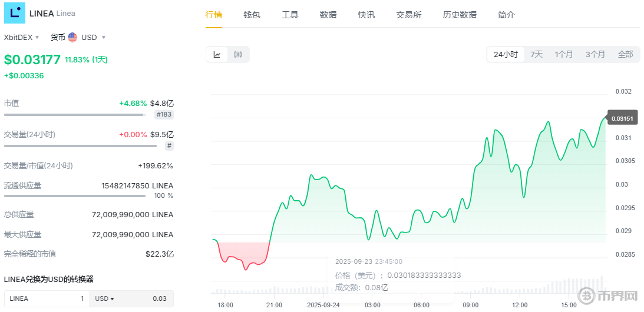Click the LINEA coin logo icon
Screen dimensions: 644x312
pyautogui.click(x=15, y=13)
